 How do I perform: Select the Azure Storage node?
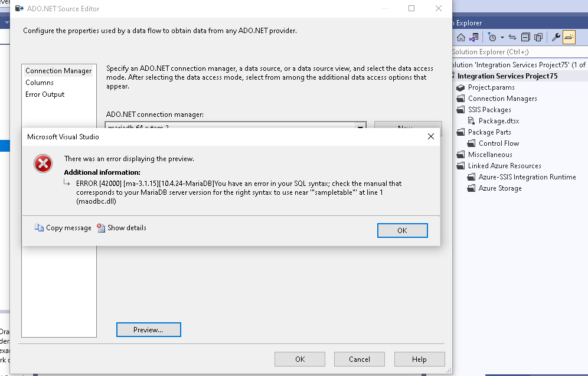click(499, 188)
